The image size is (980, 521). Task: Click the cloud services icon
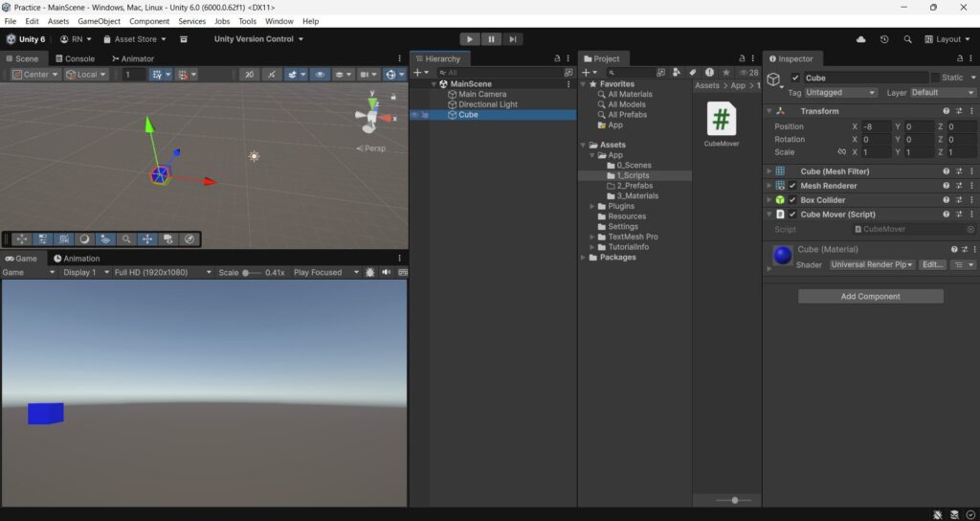click(861, 39)
